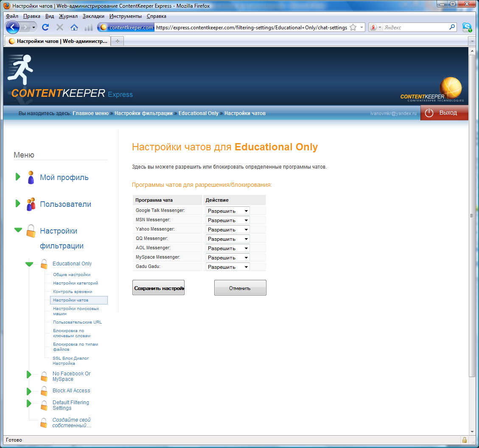
Task: Open Google Talk Messenger action dropdown
Action: tap(227, 211)
